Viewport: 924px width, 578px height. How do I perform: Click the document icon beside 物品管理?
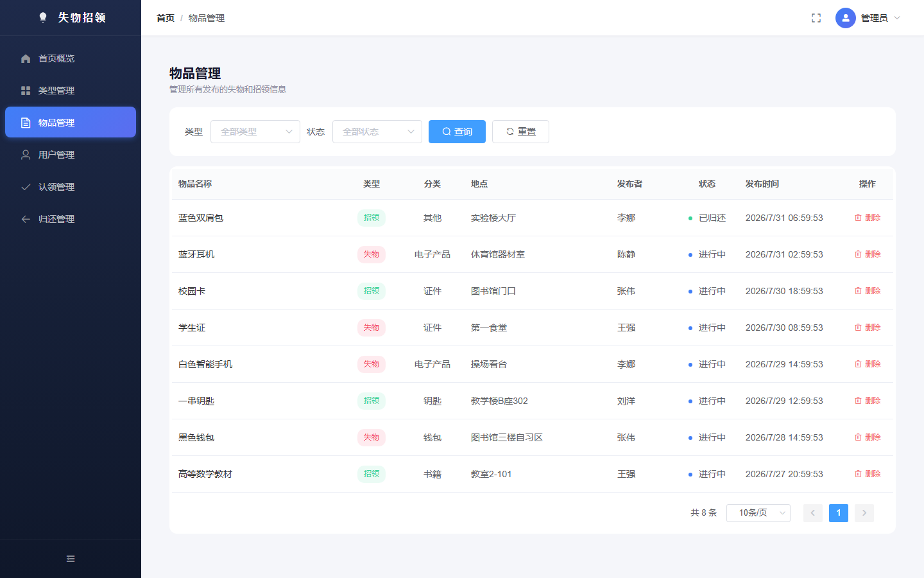coord(26,123)
